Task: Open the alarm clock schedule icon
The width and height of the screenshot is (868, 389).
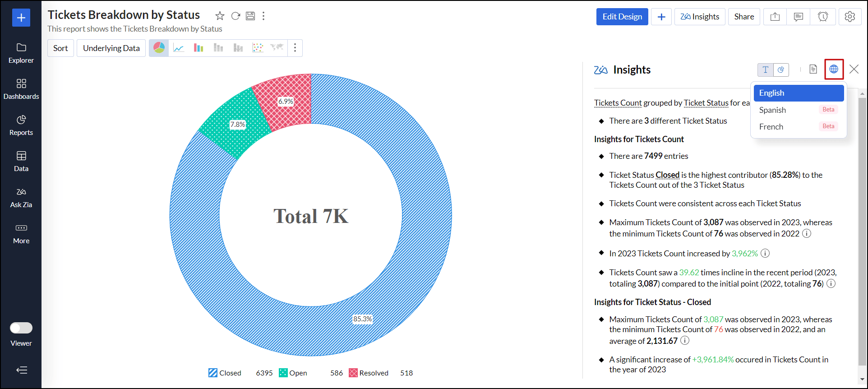Action: coord(822,17)
